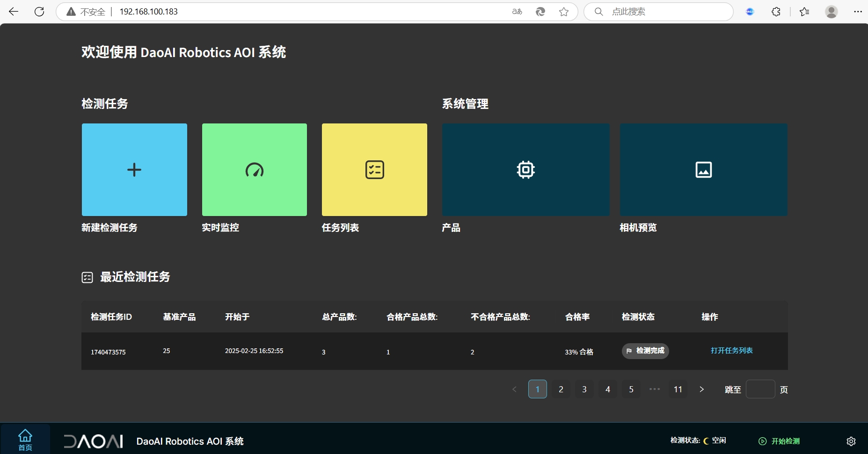Click the DaoAI logo in bottom bar
The width and height of the screenshot is (868, 454).
pyautogui.click(x=93, y=441)
